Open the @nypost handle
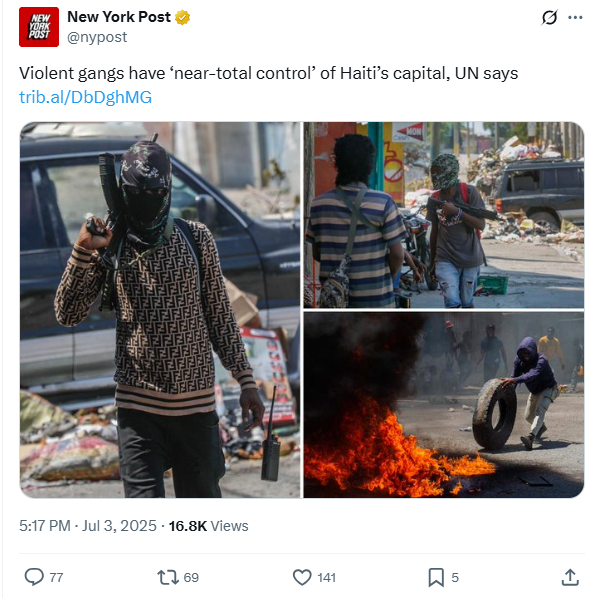Screen dimensions: 599x598 tap(97, 37)
